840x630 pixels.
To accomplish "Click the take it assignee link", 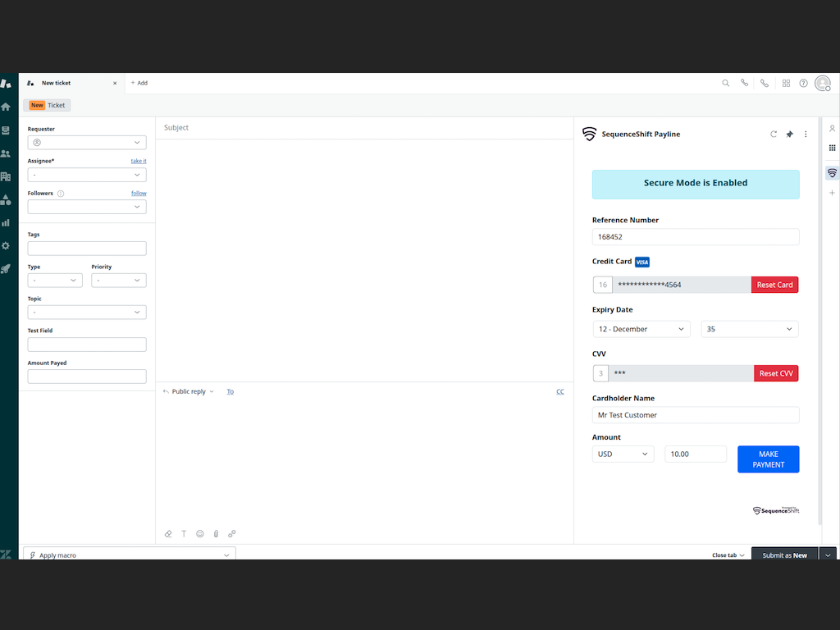I will (x=138, y=161).
